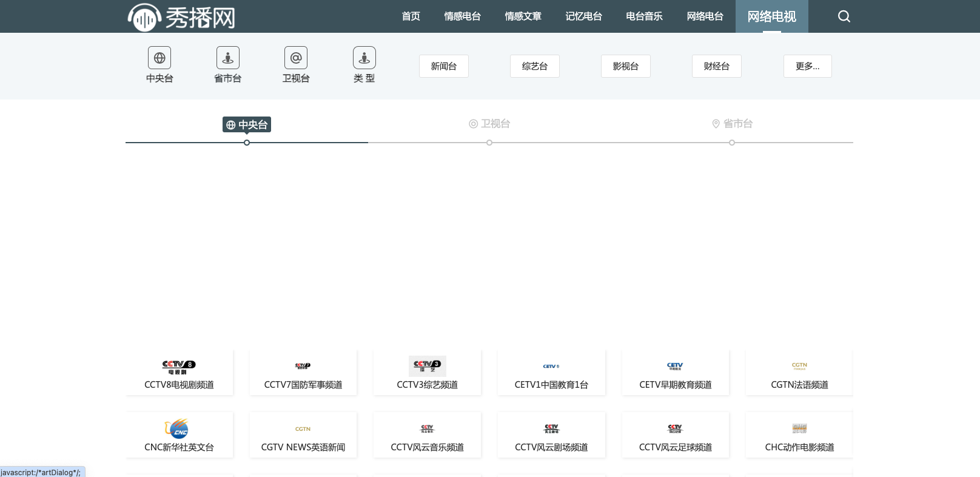Click the 中央台 label under globe icon
The width and height of the screenshot is (980, 477).
(159, 78)
